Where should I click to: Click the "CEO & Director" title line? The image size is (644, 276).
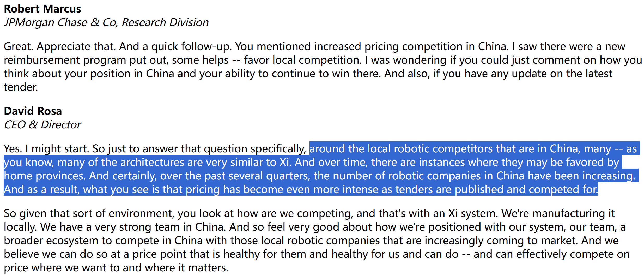point(42,125)
